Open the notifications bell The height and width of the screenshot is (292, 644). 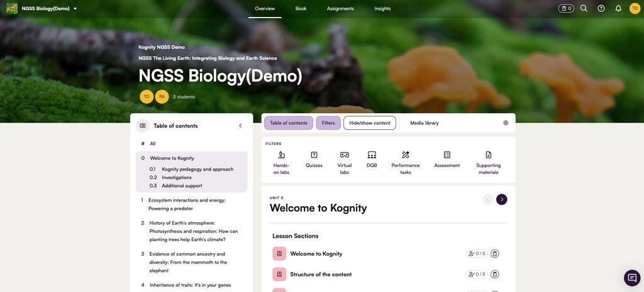click(618, 8)
